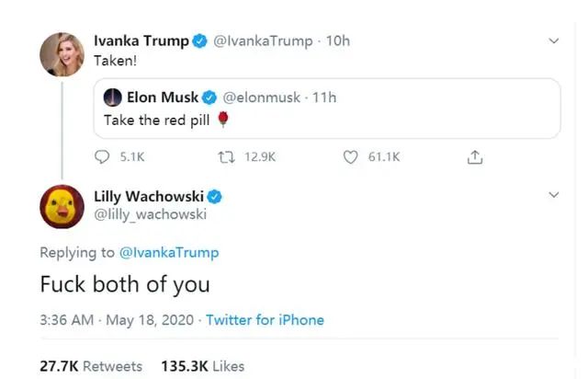This screenshot has width=588, height=379.
Task: Click Ivanka Trump's verified badge
Action: point(199,41)
